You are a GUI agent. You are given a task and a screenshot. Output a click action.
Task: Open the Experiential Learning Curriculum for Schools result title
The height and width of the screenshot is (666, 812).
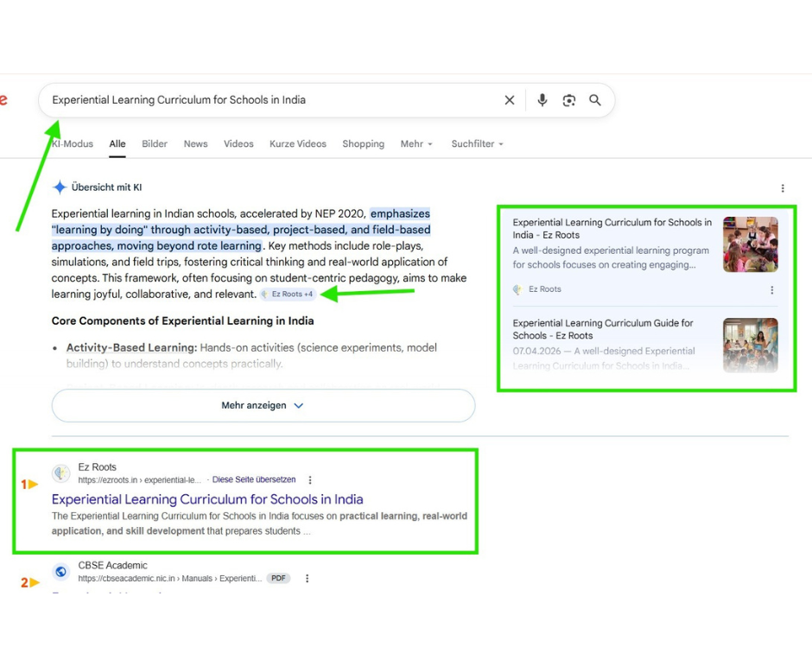tap(207, 499)
